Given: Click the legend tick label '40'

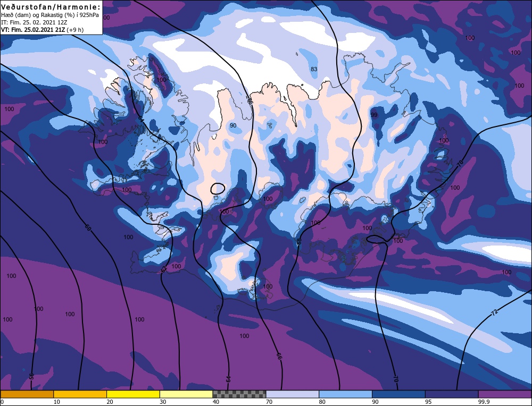Looking at the screenshot, I should click(216, 402).
